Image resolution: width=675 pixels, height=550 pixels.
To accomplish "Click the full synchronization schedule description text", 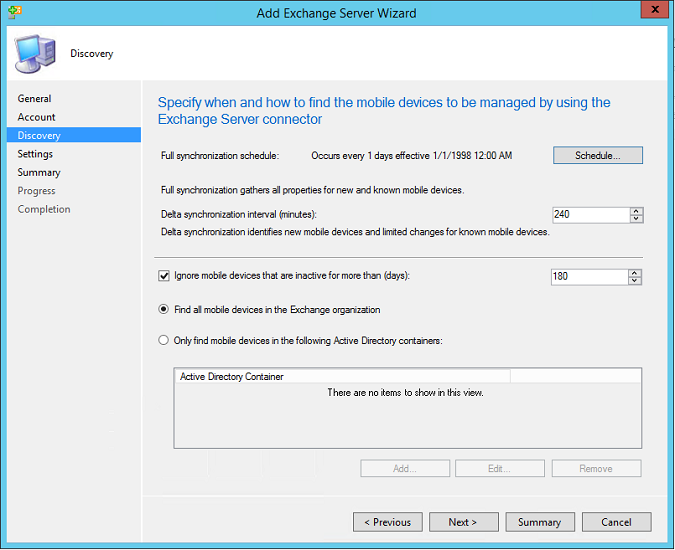I will [412, 155].
